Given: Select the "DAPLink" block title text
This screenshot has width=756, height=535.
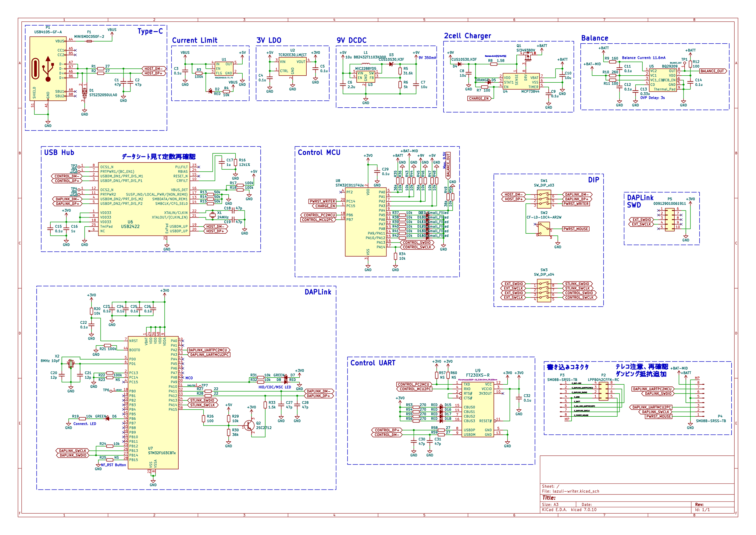Looking at the screenshot, I should pos(318,292).
